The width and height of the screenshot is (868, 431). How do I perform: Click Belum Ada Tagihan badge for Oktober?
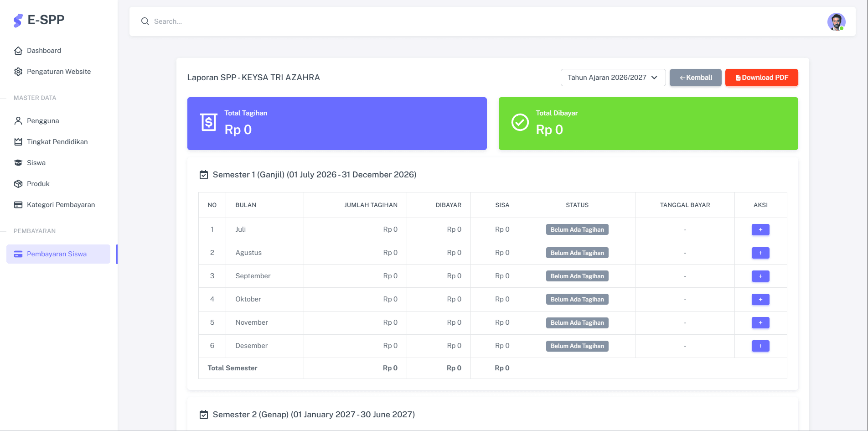tap(577, 299)
